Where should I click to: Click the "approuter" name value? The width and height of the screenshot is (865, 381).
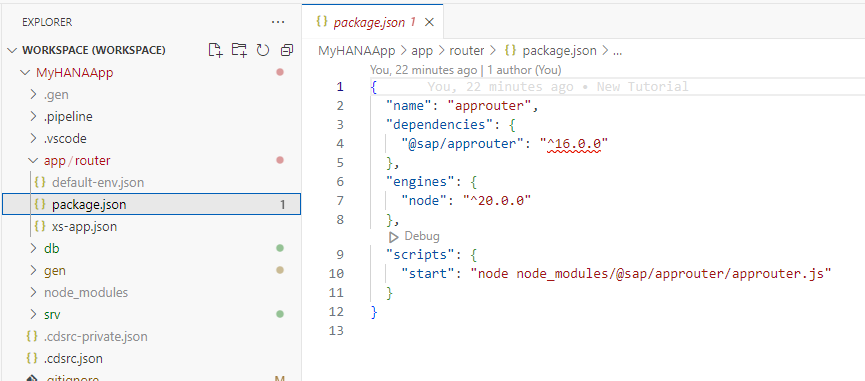(x=489, y=105)
